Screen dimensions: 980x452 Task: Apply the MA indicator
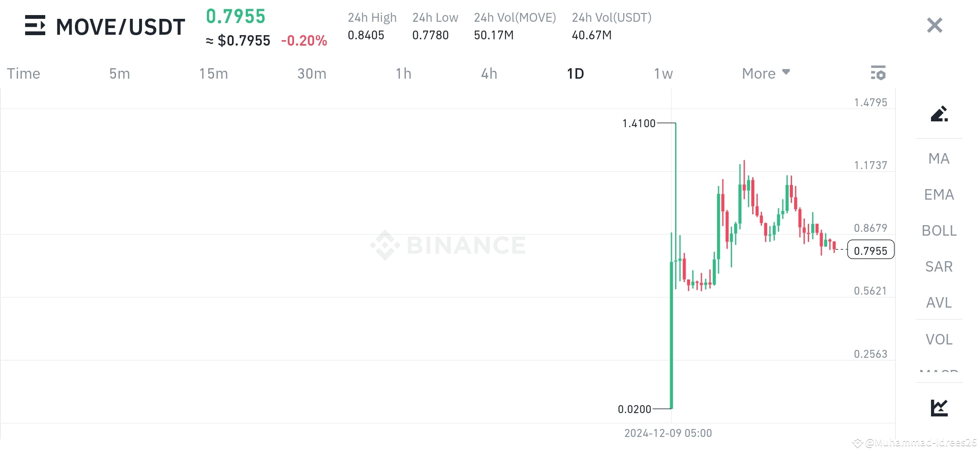pyautogui.click(x=938, y=159)
